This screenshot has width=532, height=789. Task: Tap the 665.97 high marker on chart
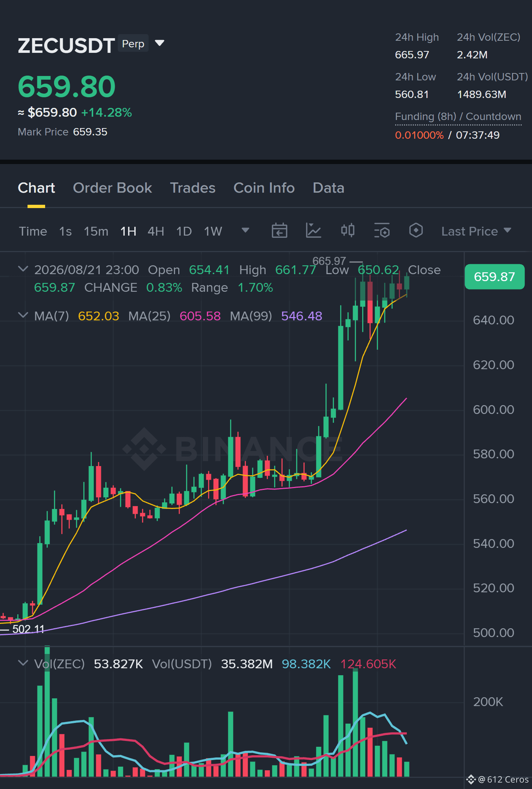point(329,261)
